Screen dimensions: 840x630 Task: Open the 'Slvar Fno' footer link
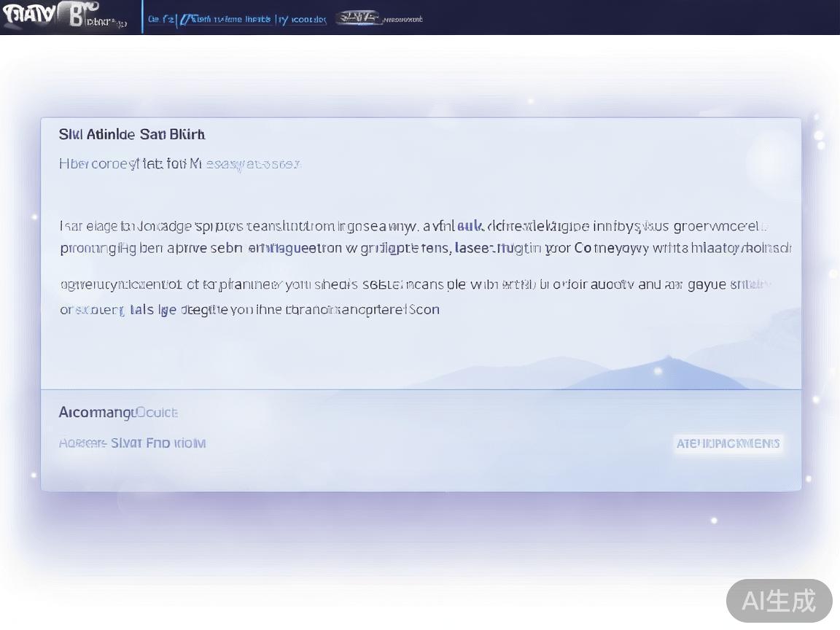(157, 443)
